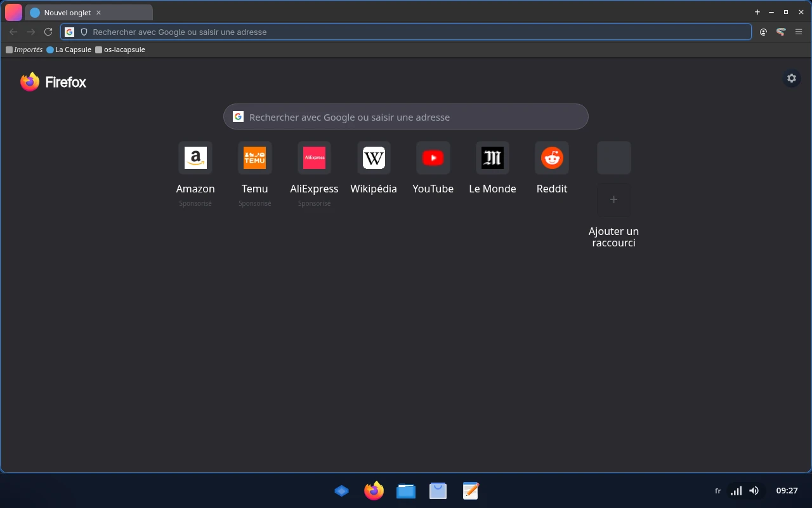Screen dimensions: 812x508
Task: Open the file manager in taskbar
Action: pos(406,491)
